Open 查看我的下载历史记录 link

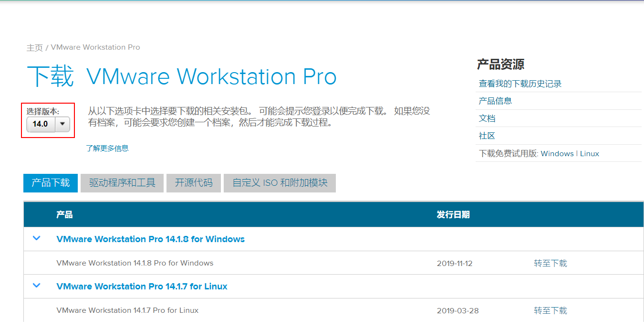(x=520, y=84)
